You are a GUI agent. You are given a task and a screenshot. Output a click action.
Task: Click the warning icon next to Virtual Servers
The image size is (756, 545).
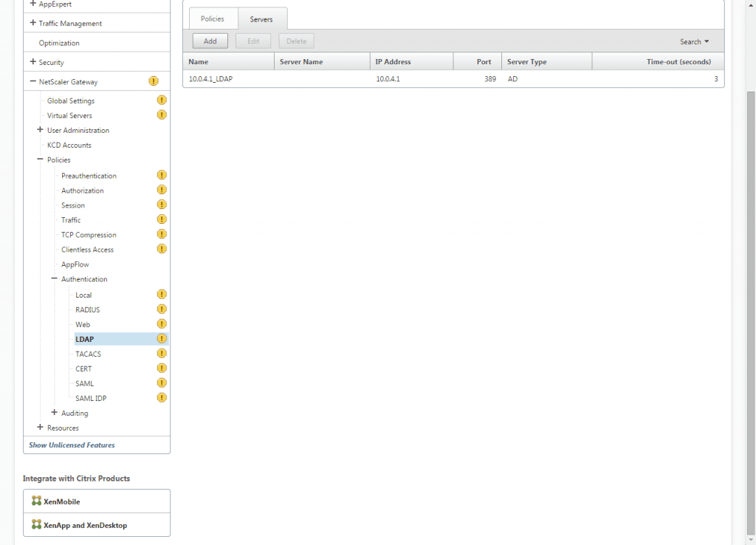point(162,114)
